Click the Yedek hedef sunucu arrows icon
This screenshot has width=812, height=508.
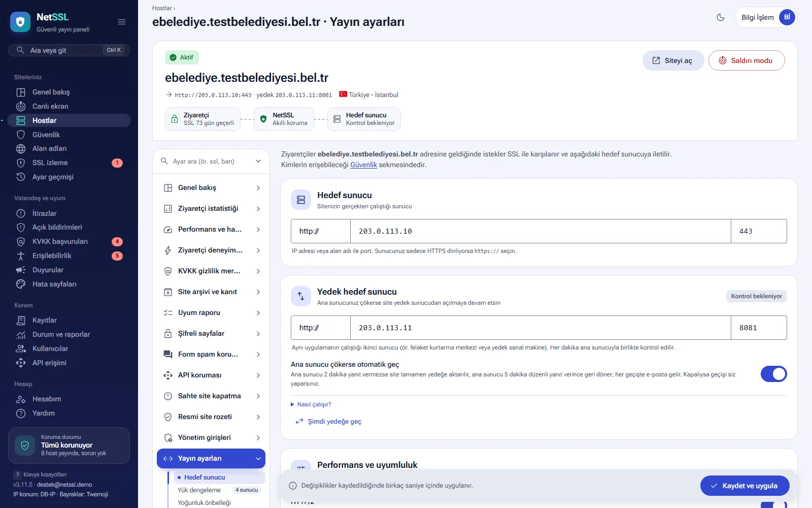tap(301, 296)
